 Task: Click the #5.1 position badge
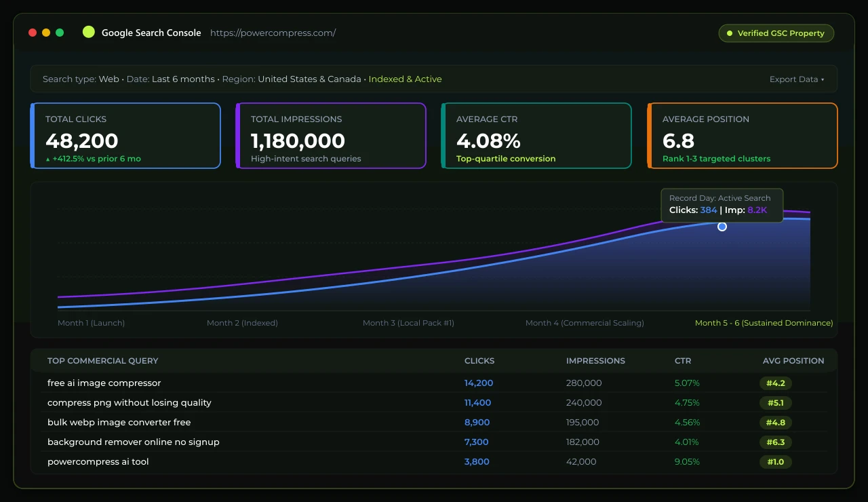[776, 403]
